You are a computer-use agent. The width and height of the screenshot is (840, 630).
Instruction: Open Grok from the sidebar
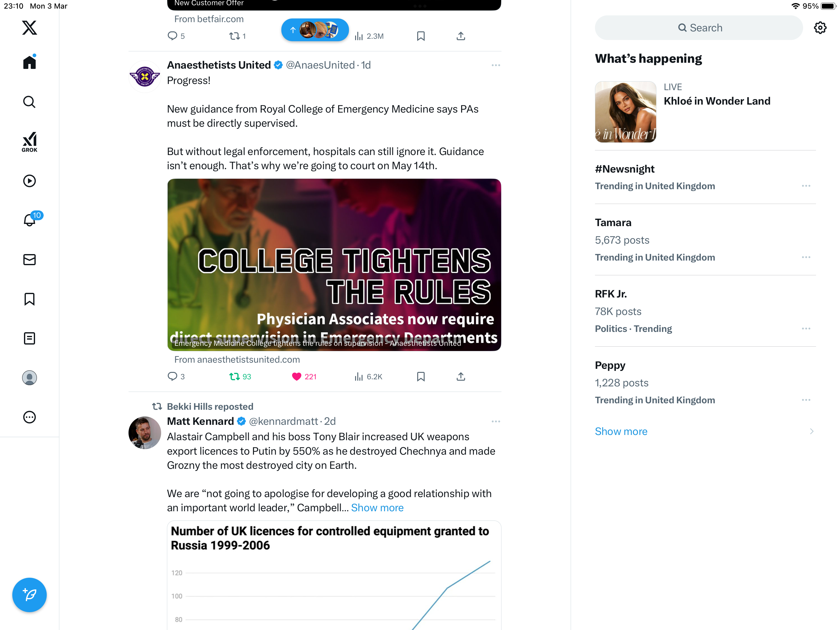tap(29, 142)
